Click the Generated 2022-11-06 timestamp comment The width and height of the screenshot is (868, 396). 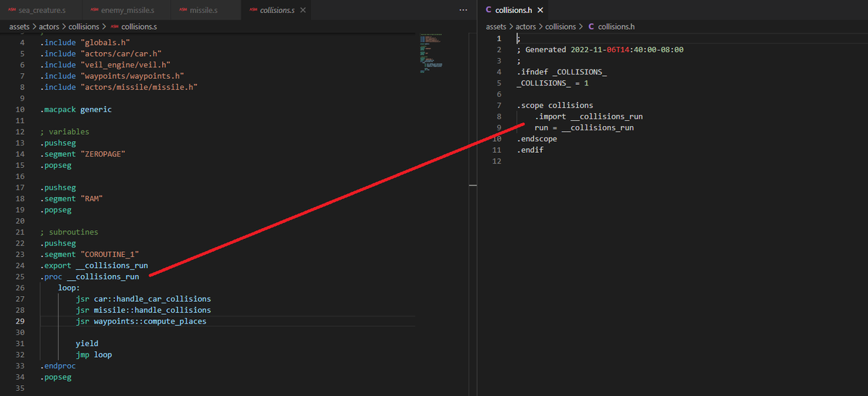[x=600, y=50]
